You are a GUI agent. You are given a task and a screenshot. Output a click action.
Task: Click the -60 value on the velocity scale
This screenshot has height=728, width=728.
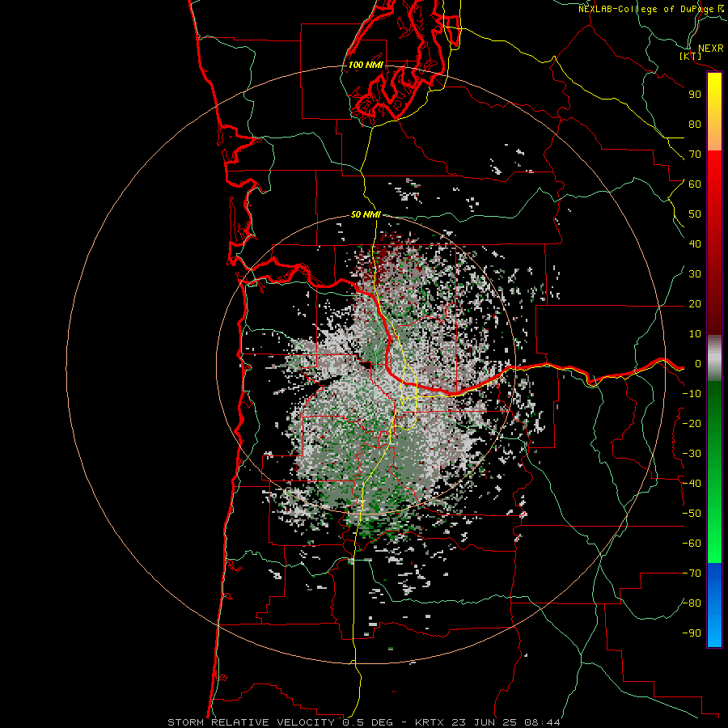(x=692, y=544)
